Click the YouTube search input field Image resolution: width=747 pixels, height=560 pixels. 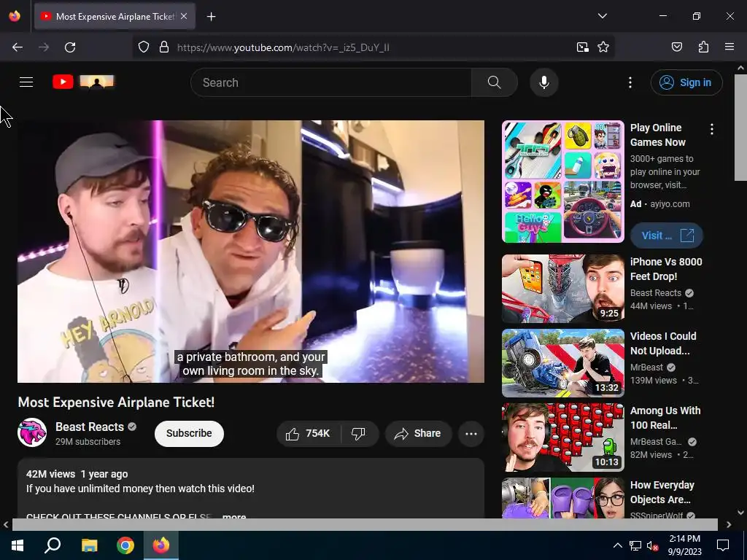(x=331, y=82)
